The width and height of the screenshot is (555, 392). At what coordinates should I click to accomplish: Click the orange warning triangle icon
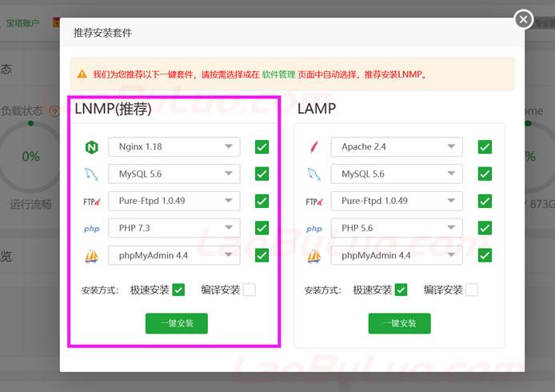click(82, 74)
